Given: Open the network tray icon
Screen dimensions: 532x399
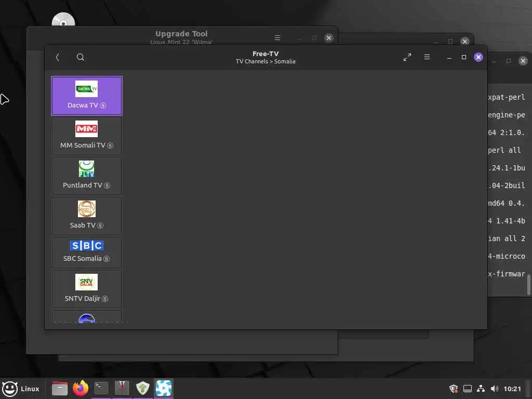Looking at the screenshot, I should point(481,389).
